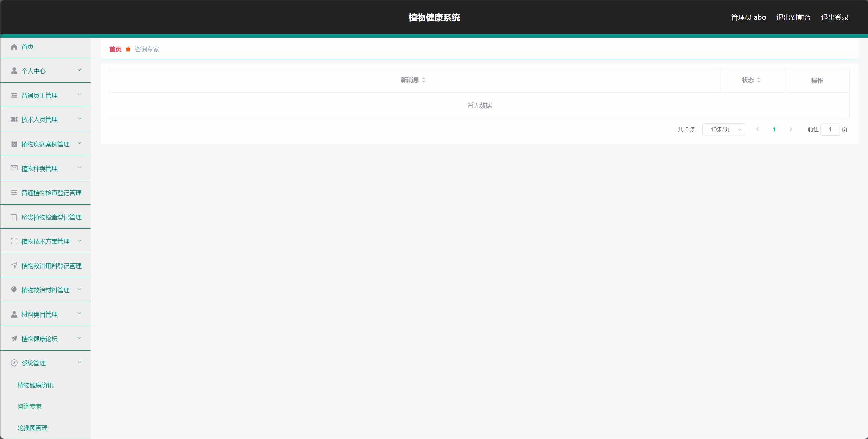Expand the 普通员工管理 chevron
Screen dimensions: 868x439
[79, 94]
